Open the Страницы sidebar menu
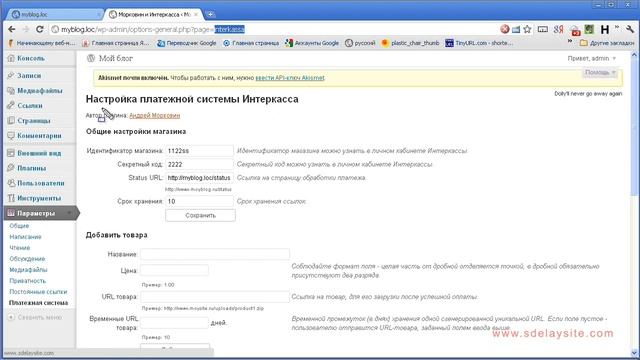The width and height of the screenshot is (640, 360). [x=33, y=121]
